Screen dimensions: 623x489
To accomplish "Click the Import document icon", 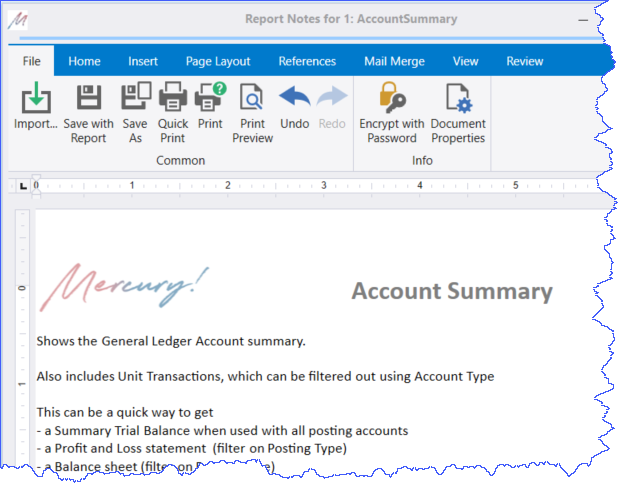I will tap(36, 98).
